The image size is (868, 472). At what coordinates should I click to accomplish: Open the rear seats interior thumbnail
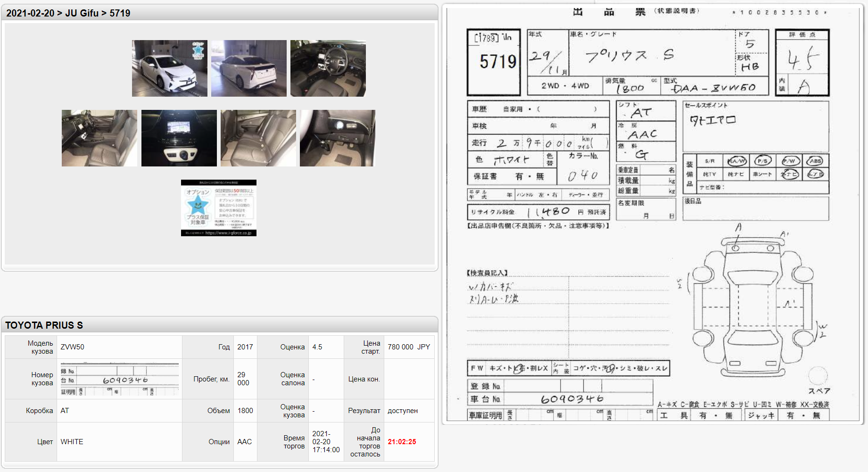pyautogui.click(x=258, y=138)
